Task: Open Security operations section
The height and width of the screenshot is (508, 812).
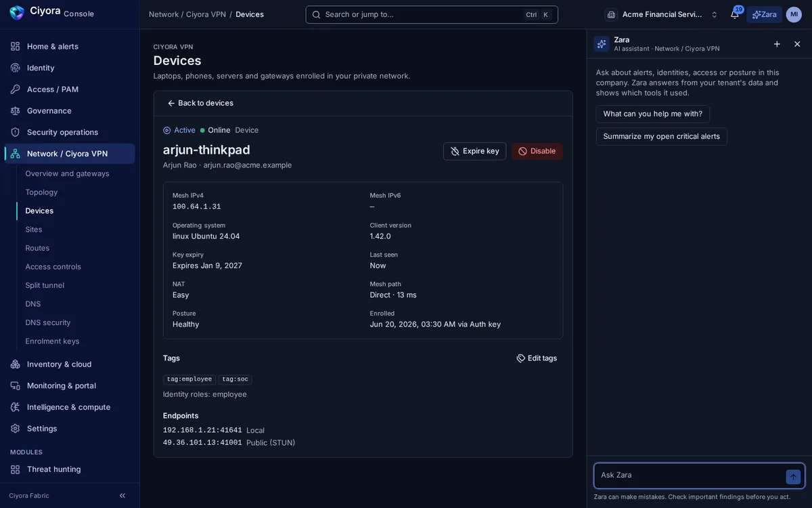Action: point(70,132)
